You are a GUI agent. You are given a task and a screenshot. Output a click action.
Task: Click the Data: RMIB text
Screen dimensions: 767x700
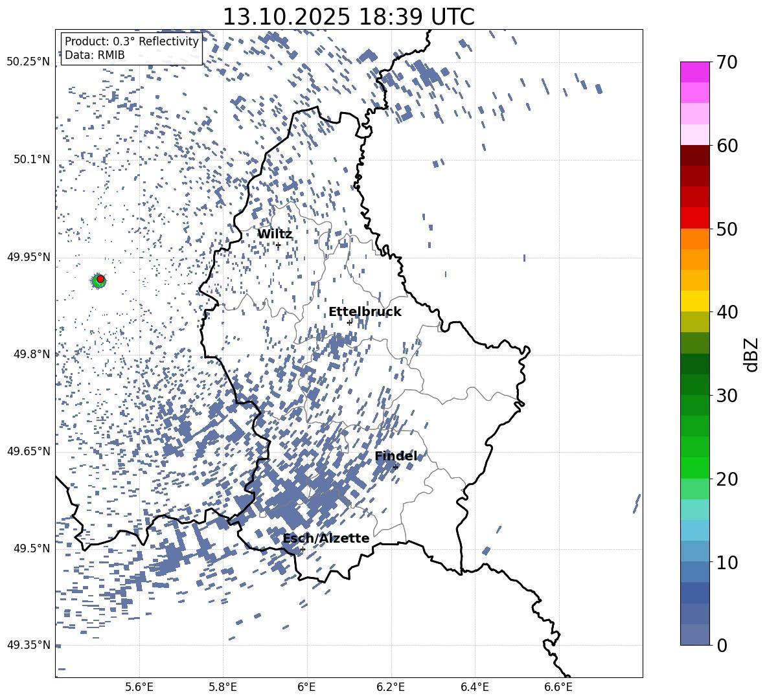[95, 55]
